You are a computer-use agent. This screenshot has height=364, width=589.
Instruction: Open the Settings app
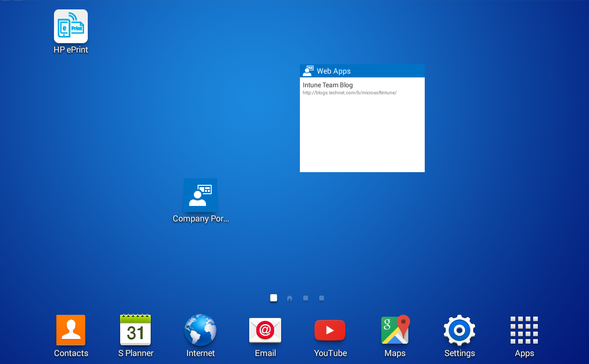(x=459, y=330)
